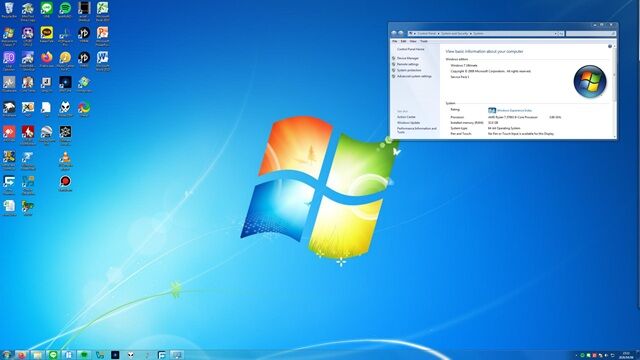Click Control Panel breadcrumb in address bar
Screen dimensions: 640x360
tap(427, 33)
